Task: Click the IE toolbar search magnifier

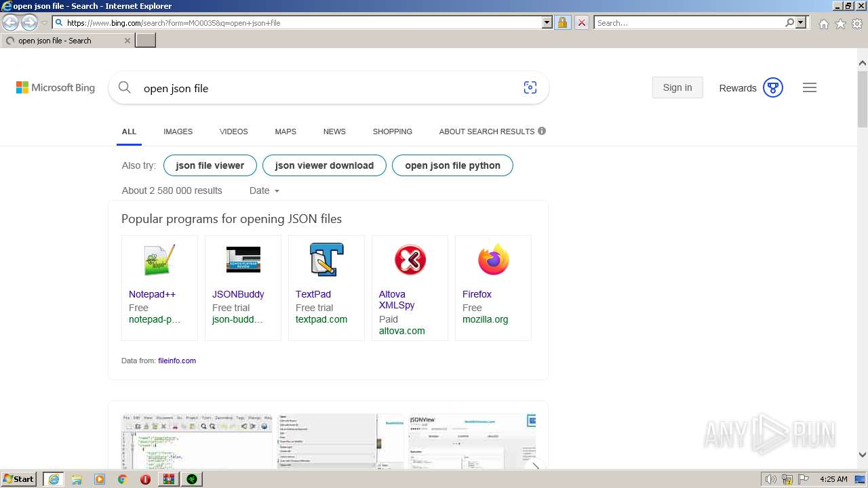Action: (x=789, y=22)
